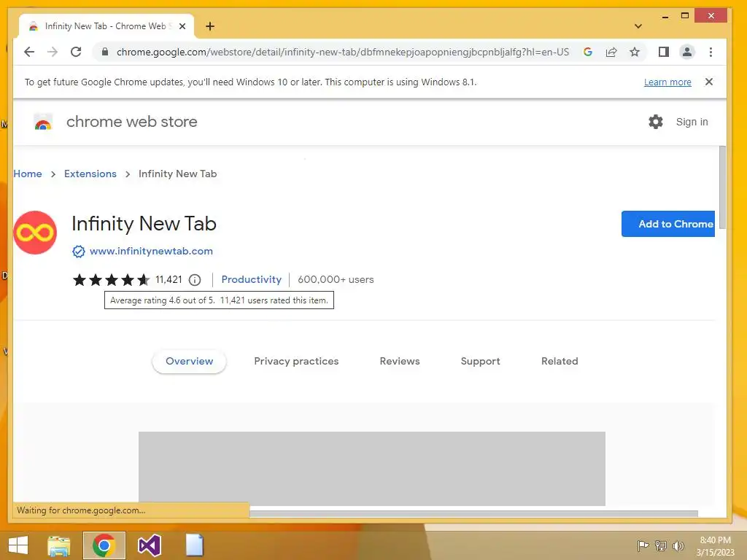
Task: Switch to Privacy practices tab
Action: pyautogui.click(x=296, y=362)
